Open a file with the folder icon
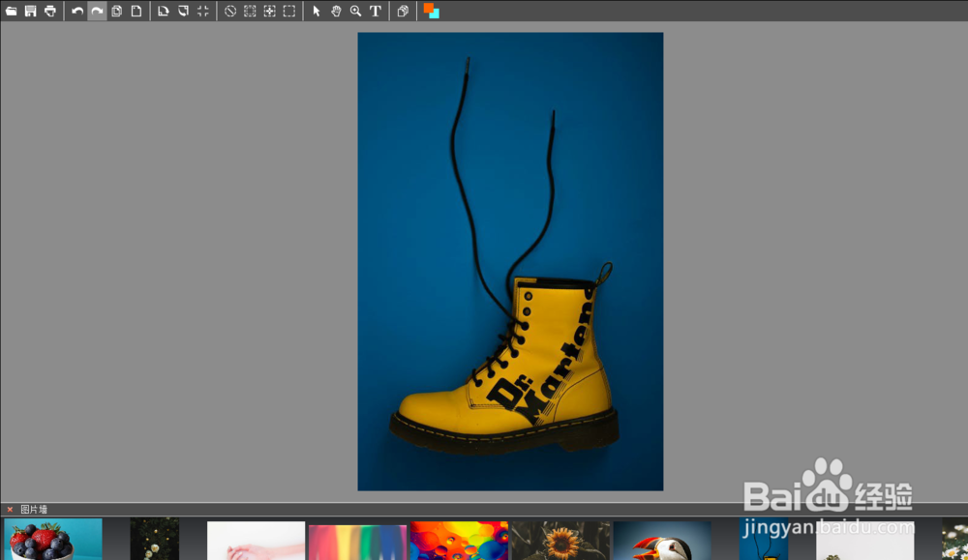Viewport: 968px width, 560px height. pyautogui.click(x=11, y=11)
